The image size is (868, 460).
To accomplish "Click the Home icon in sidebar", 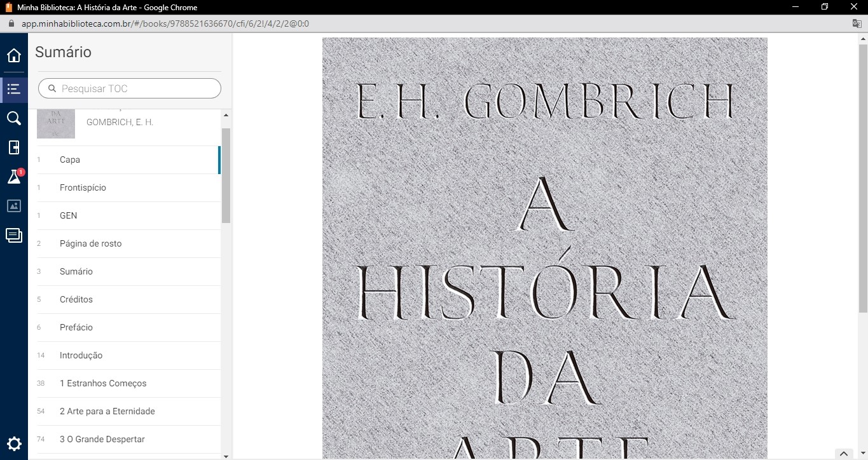I will [x=14, y=56].
